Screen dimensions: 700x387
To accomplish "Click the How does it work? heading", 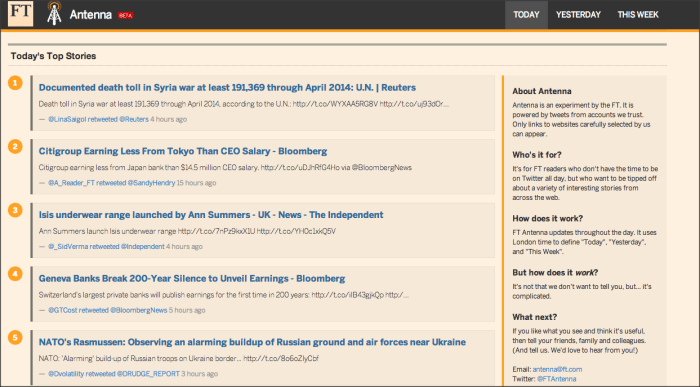I will 547,218.
